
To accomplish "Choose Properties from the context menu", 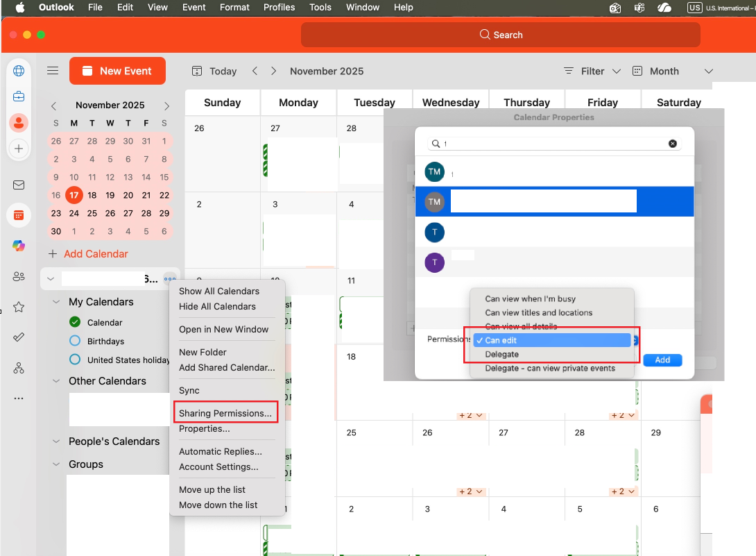I will tap(205, 428).
